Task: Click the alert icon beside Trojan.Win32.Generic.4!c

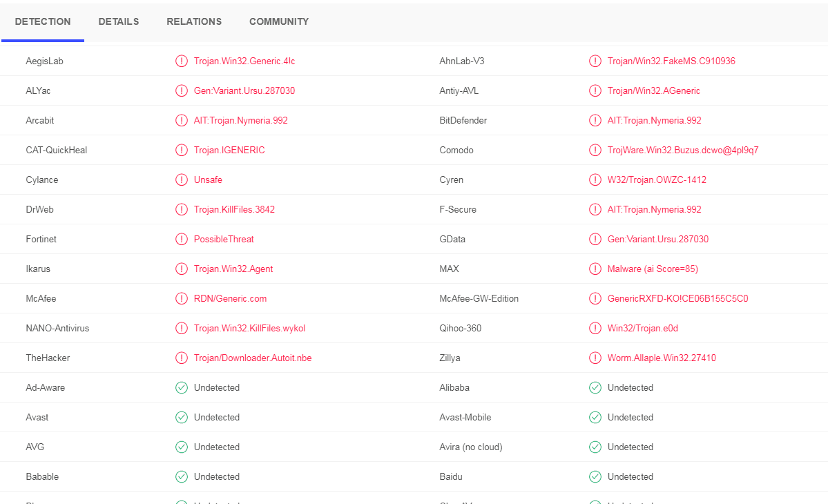Action: [x=182, y=61]
